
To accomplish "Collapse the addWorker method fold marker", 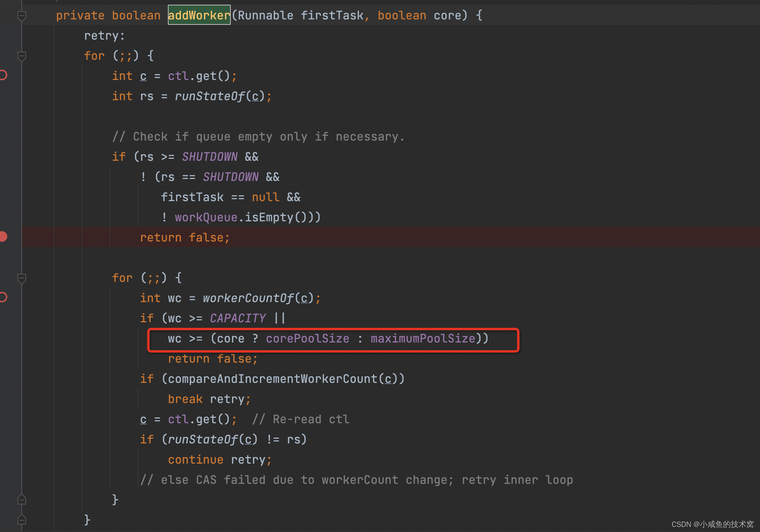I will (x=22, y=16).
